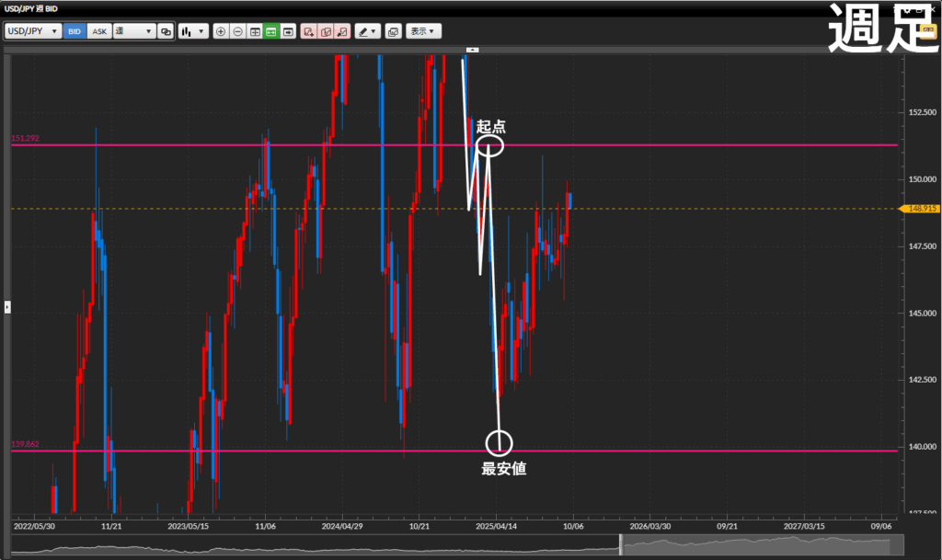Click the 150.000 price axis label

pos(922,179)
